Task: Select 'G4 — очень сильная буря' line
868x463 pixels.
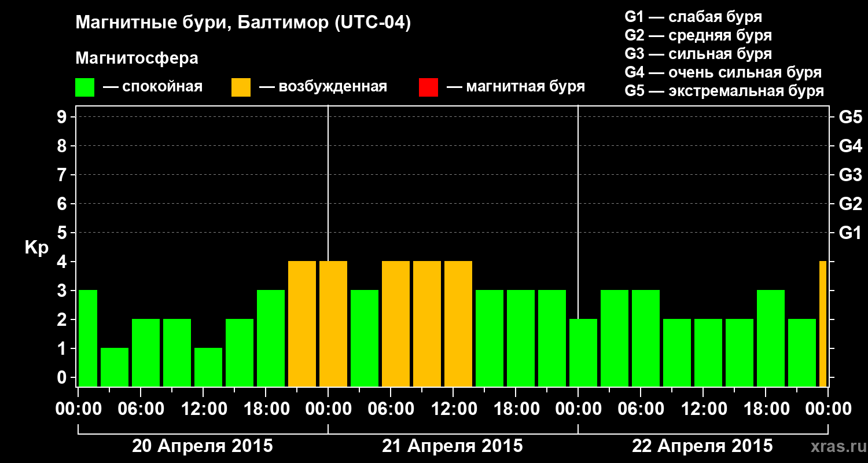Action: (723, 72)
